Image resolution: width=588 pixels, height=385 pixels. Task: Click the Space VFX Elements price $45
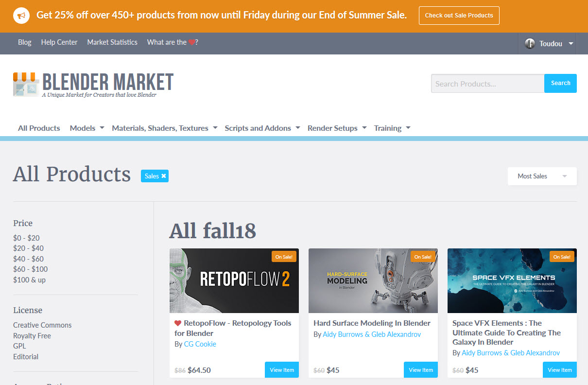click(x=472, y=370)
